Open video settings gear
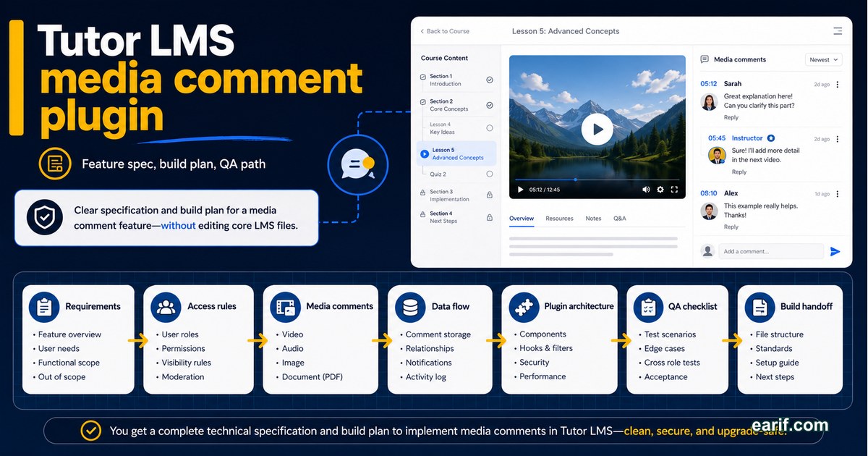This screenshot has width=868, height=456. 660,190
